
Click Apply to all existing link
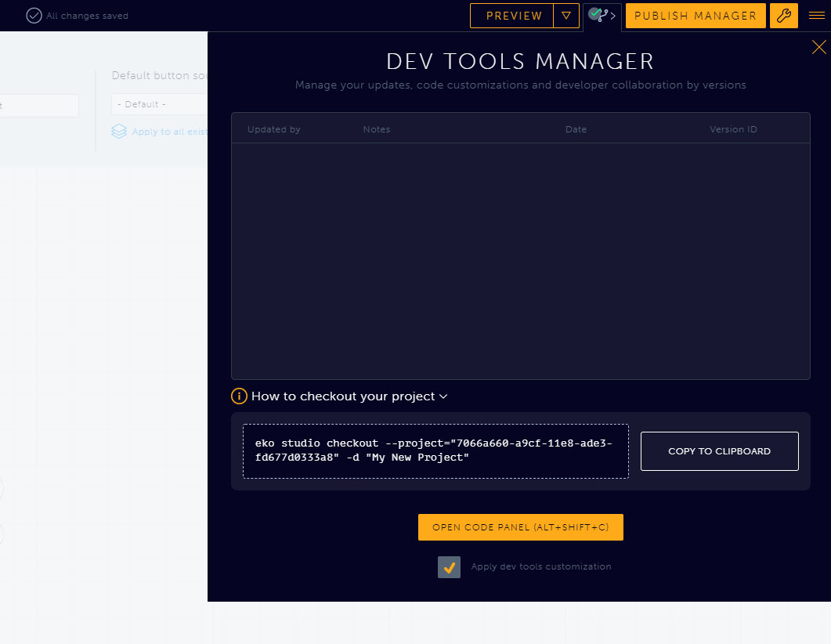[169, 132]
